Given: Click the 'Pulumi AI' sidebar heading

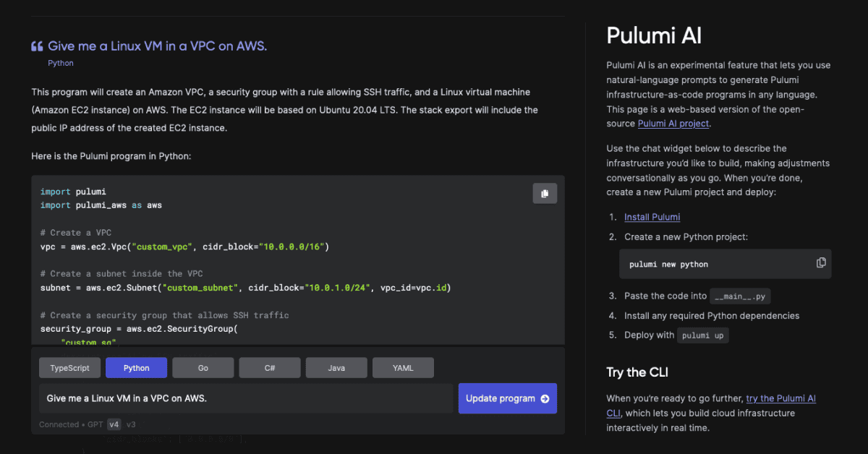Looking at the screenshot, I should pos(654,35).
